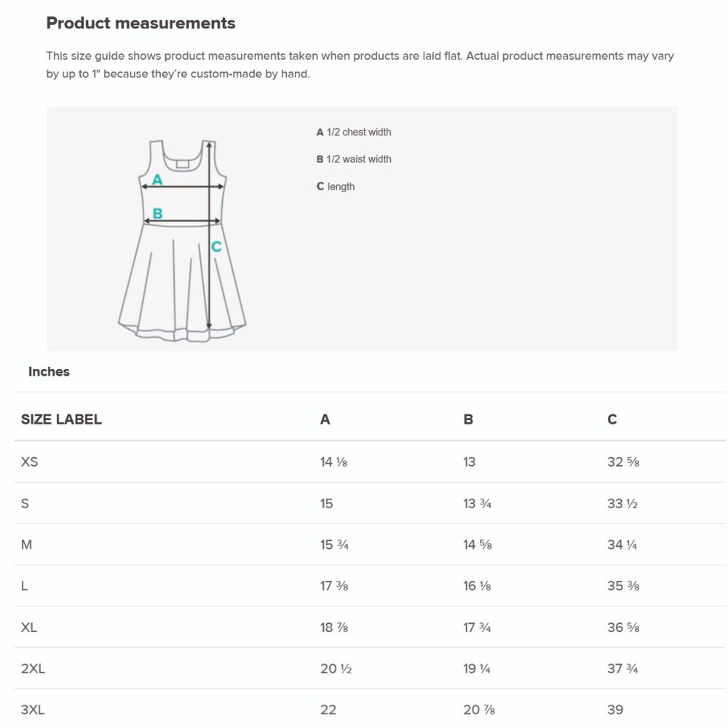Click the 'C length' legend entry
728x728 pixels.
pyautogui.click(x=336, y=186)
